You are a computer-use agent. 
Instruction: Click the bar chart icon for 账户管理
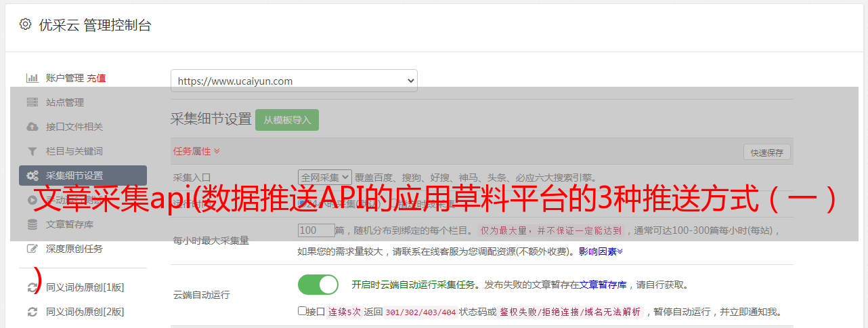pos(32,78)
